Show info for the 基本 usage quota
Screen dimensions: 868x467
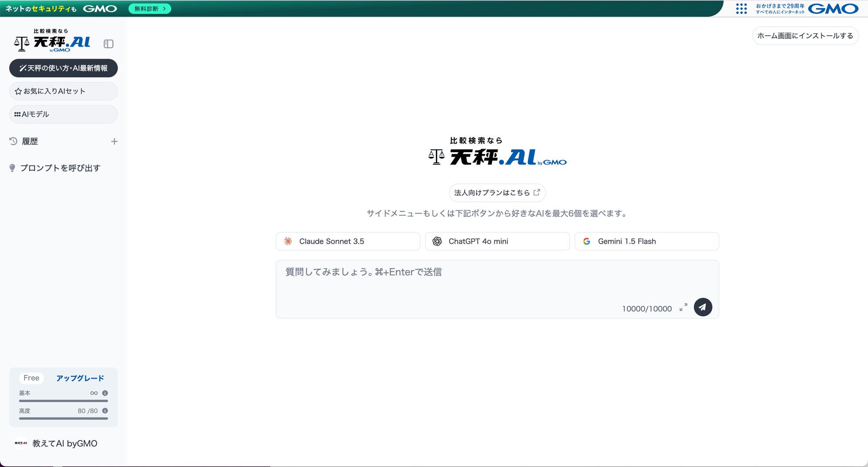pos(105,393)
